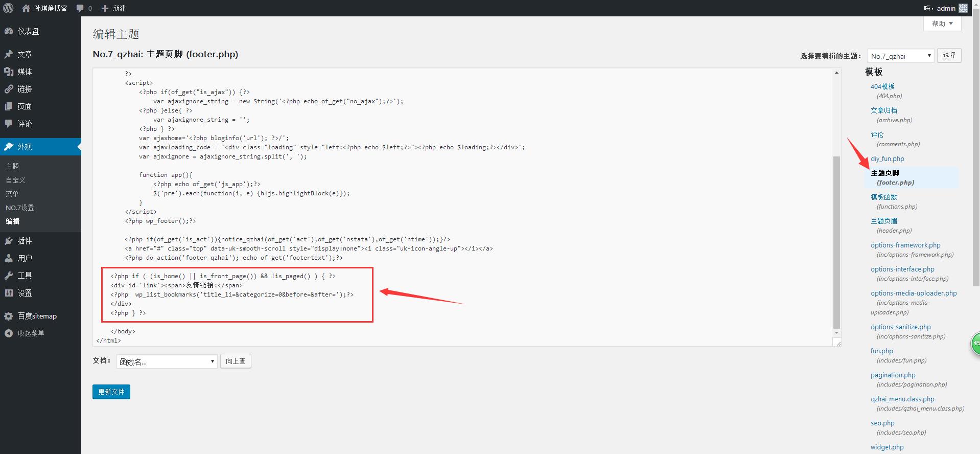
Task: Click the 设置 settings icon
Action: pos(9,293)
